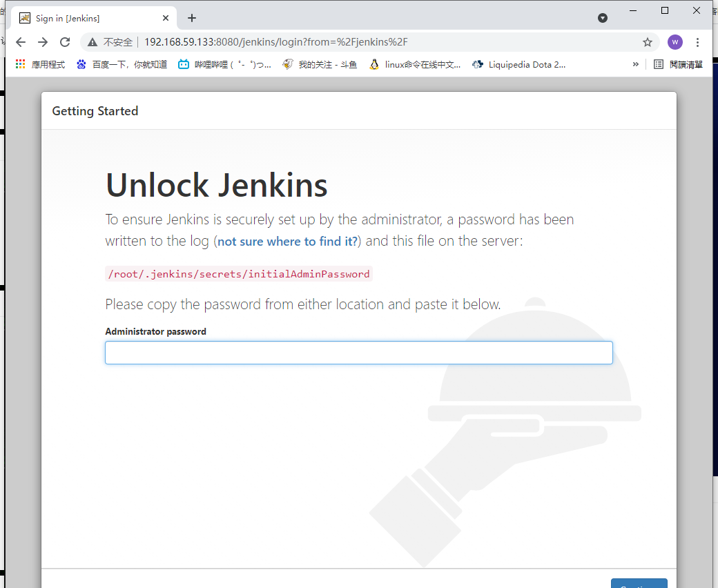This screenshot has width=718, height=588.
Task: Follow the 'not sure where to find it?' link
Action: coord(288,241)
